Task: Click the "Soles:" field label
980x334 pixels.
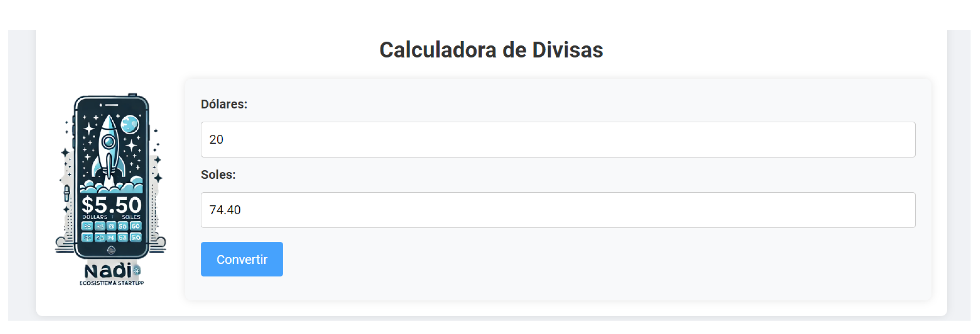Action: [218, 175]
